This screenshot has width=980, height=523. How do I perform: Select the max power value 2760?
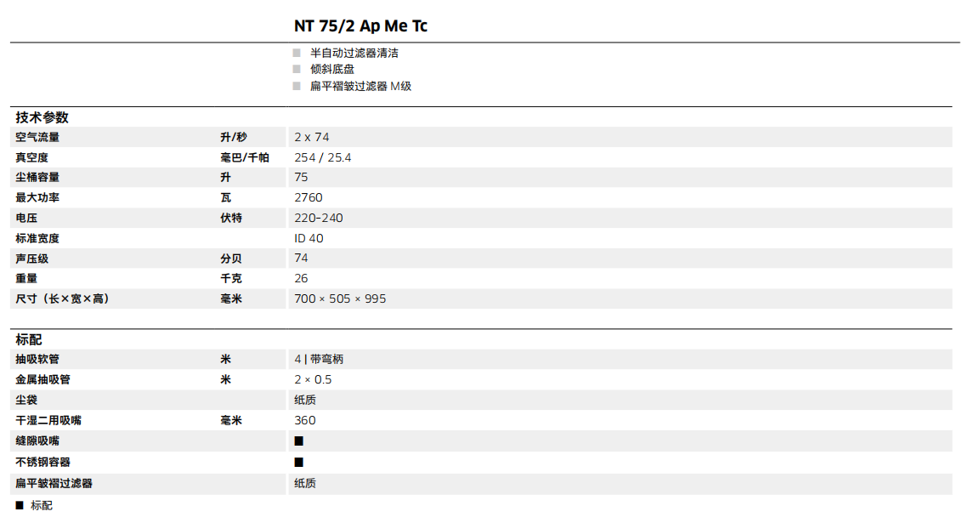(309, 197)
